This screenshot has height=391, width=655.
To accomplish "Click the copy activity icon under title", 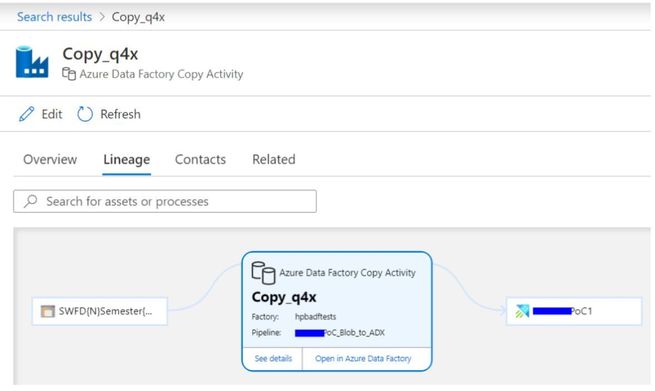I will pyautogui.click(x=69, y=74).
